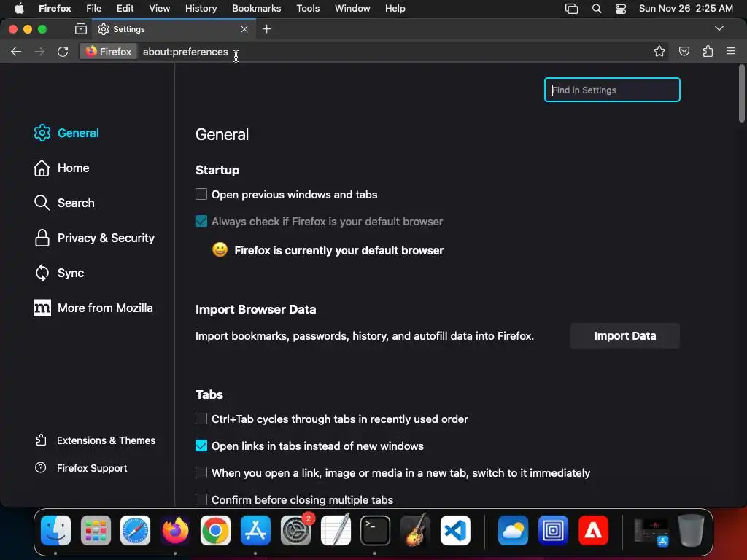The image size is (747, 560).
Task: Open the File menu
Action: (94, 8)
